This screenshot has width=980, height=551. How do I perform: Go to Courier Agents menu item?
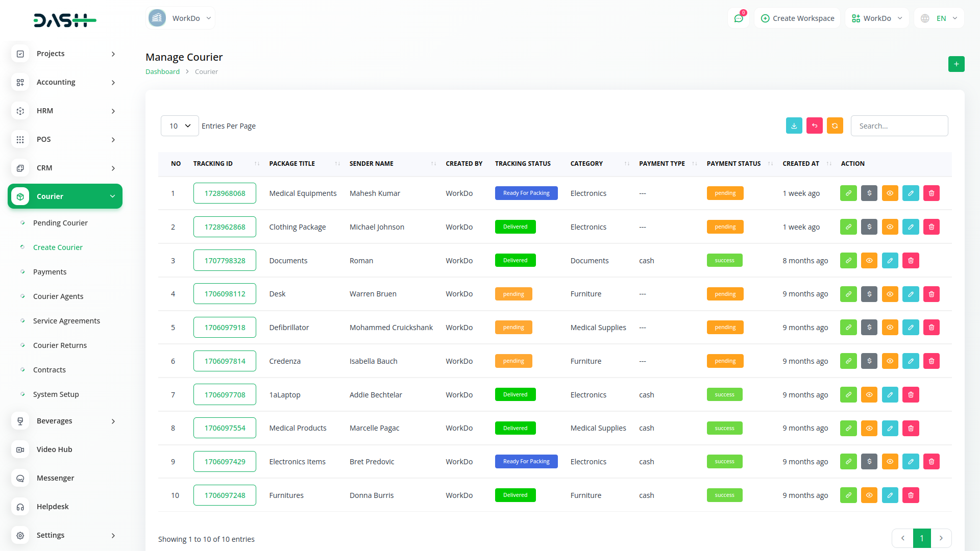click(x=58, y=296)
